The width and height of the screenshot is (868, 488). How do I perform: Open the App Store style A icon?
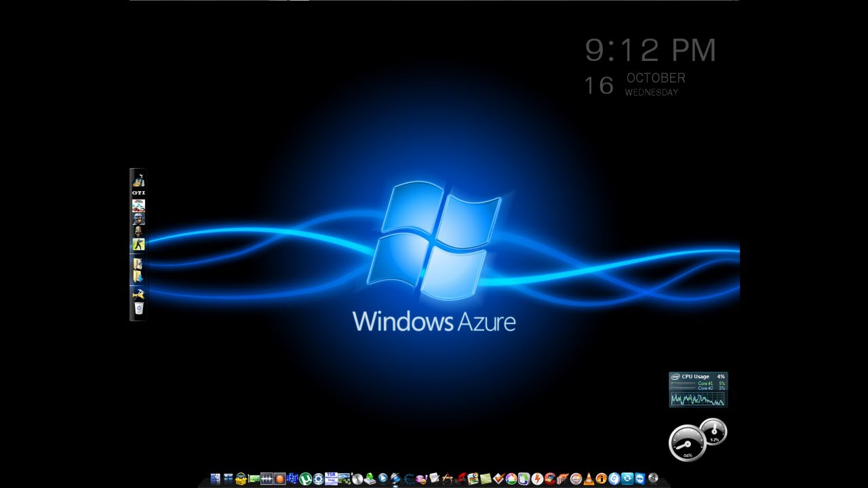(x=448, y=479)
